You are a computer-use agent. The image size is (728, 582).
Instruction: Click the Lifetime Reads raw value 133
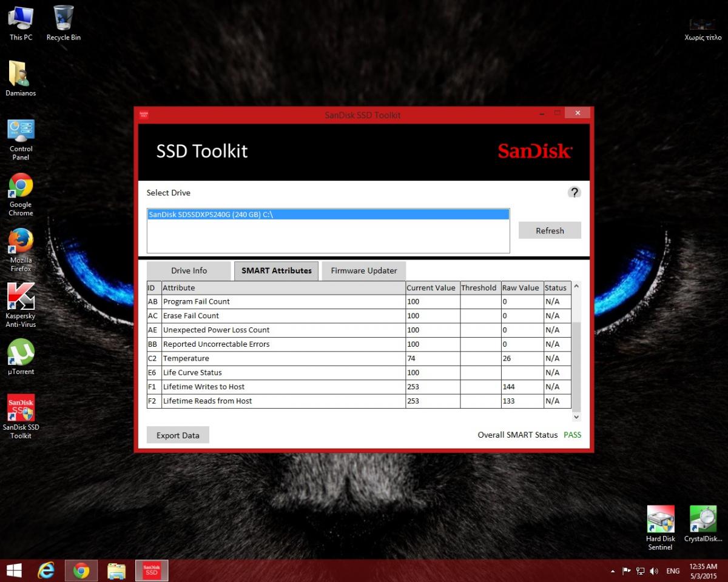pos(508,401)
